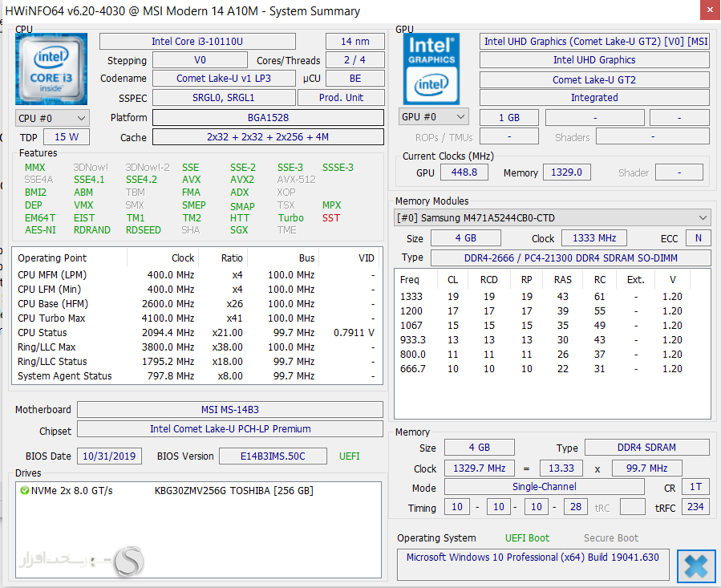The height and width of the screenshot is (588, 721).
Task: Click the CPU Base (HFM) row
Action: (196, 304)
